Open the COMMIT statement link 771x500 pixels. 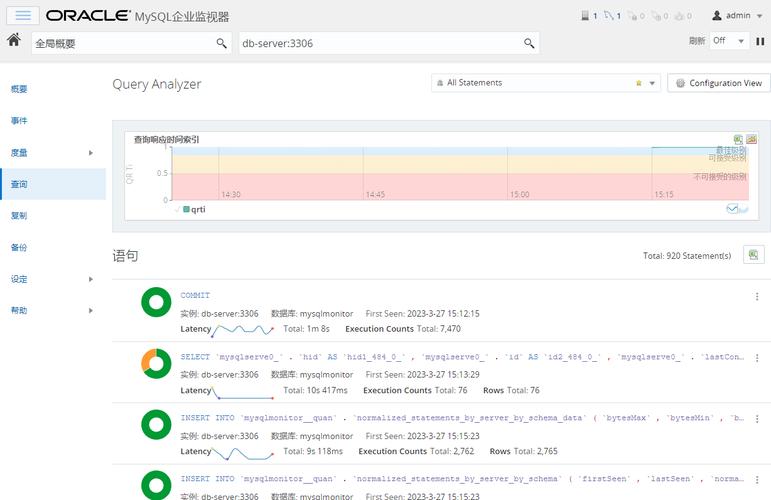[195, 295]
